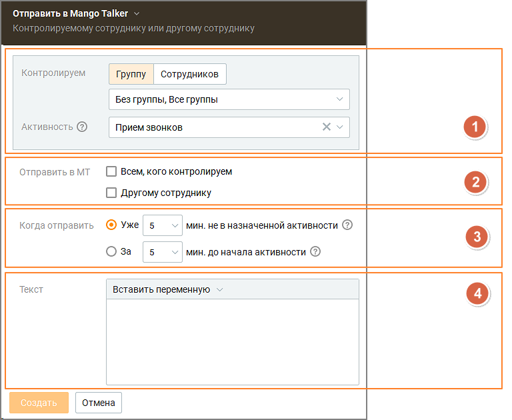This screenshot has height=420, width=512.
Task: Open the Без группы, Все группы dropdown
Action: [x=229, y=99]
